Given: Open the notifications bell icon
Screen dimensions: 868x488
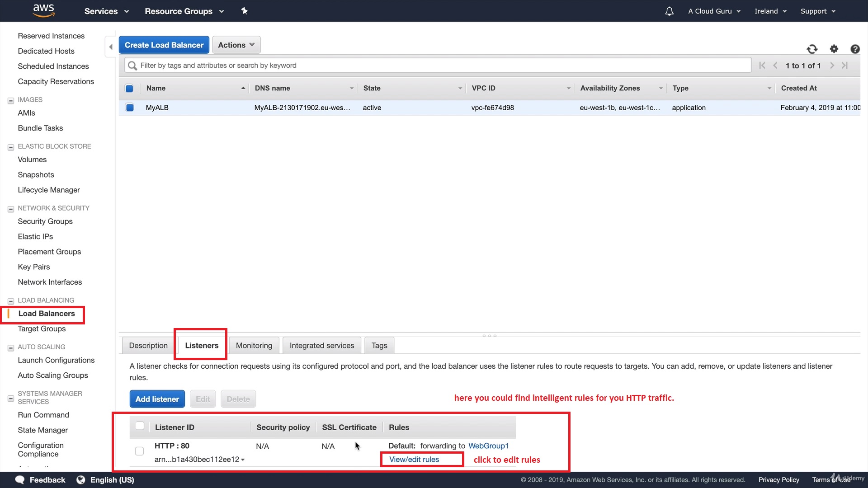Looking at the screenshot, I should (669, 11).
